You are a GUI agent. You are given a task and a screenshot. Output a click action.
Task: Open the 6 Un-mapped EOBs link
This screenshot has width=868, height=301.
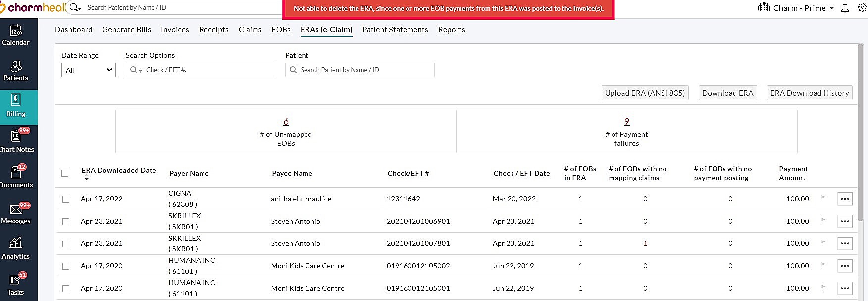click(x=286, y=121)
